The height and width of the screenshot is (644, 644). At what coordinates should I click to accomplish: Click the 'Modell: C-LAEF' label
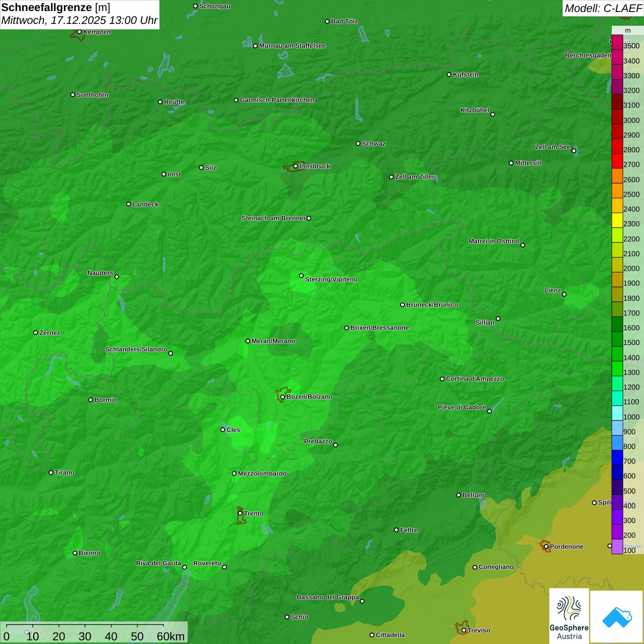click(603, 8)
